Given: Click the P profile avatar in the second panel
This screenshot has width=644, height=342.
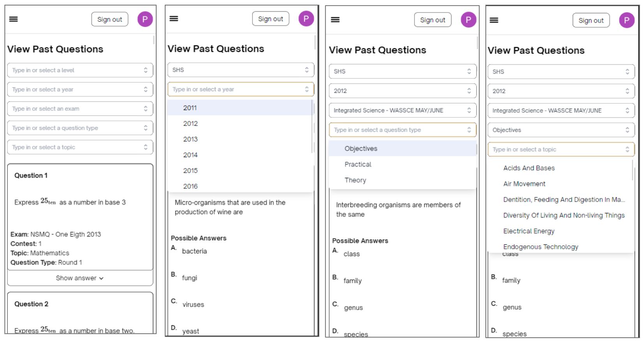Looking at the screenshot, I should point(306,19).
